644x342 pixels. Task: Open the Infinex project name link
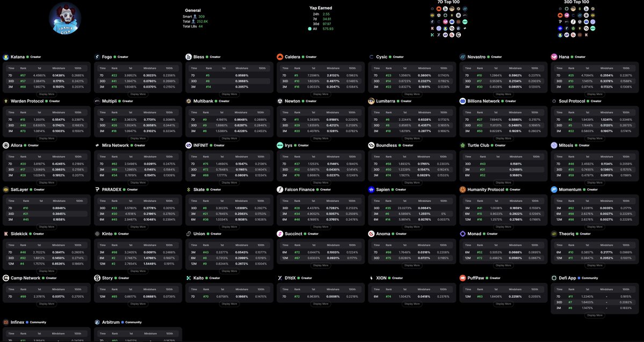point(18,322)
